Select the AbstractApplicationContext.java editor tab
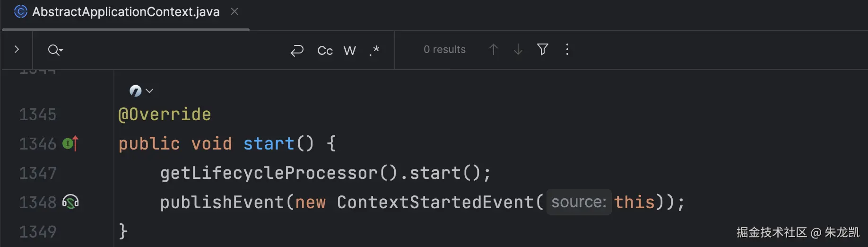The image size is (868, 247). coord(125,12)
